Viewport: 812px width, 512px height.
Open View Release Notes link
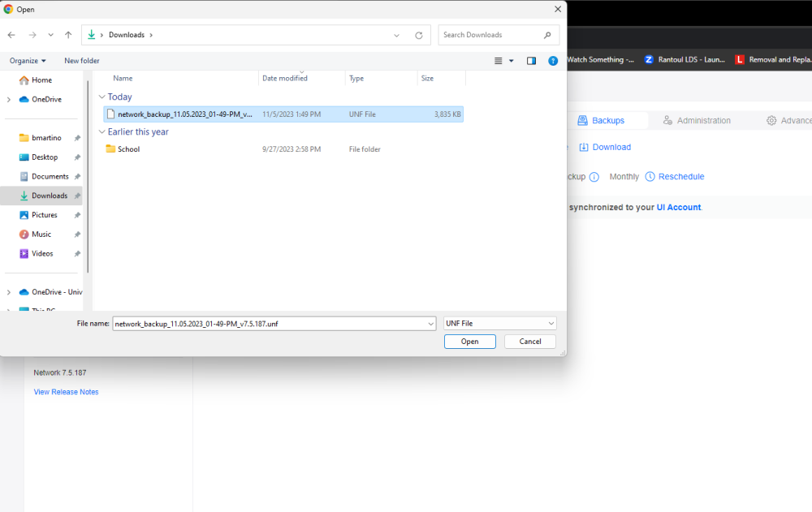click(x=66, y=392)
